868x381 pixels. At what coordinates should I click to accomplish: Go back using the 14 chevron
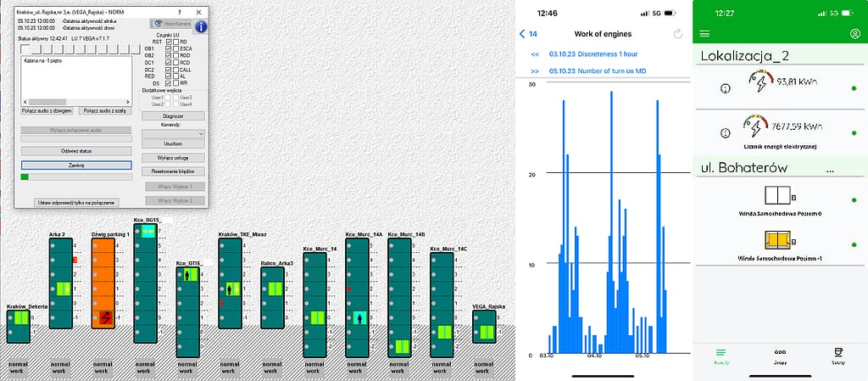[527, 34]
